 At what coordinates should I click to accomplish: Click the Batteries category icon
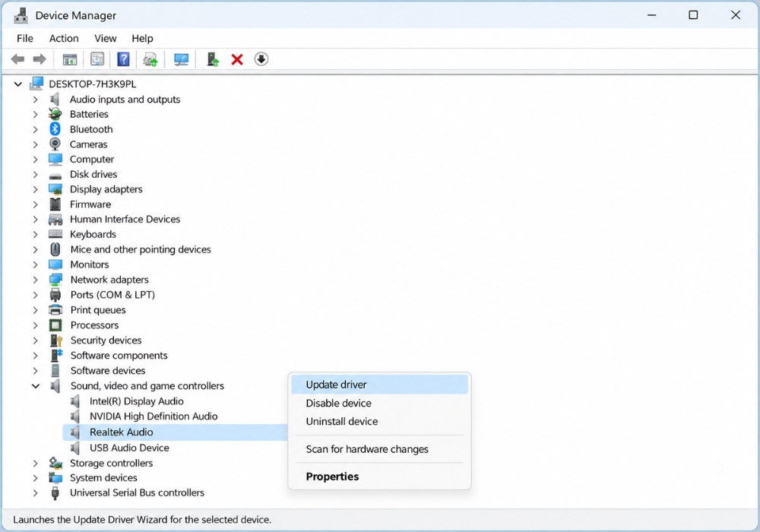pyautogui.click(x=55, y=114)
